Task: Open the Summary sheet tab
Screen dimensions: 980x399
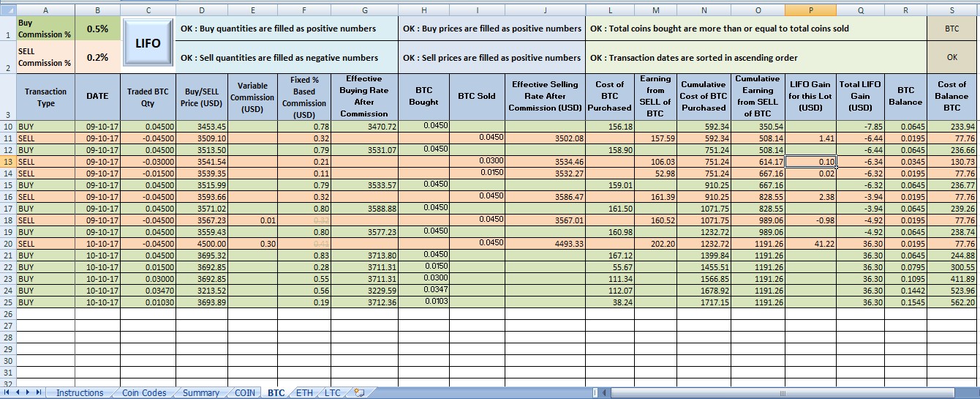Action: pos(201,393)
